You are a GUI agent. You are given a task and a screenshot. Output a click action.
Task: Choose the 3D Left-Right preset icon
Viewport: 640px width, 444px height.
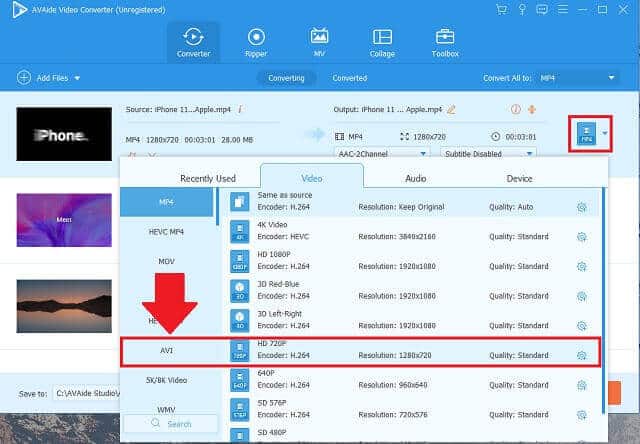click(x=240, y=320)
